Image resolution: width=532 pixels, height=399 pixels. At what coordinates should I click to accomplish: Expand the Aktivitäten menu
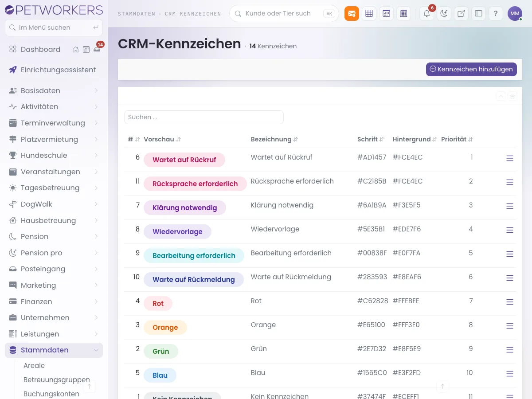[x=54, y=106]
